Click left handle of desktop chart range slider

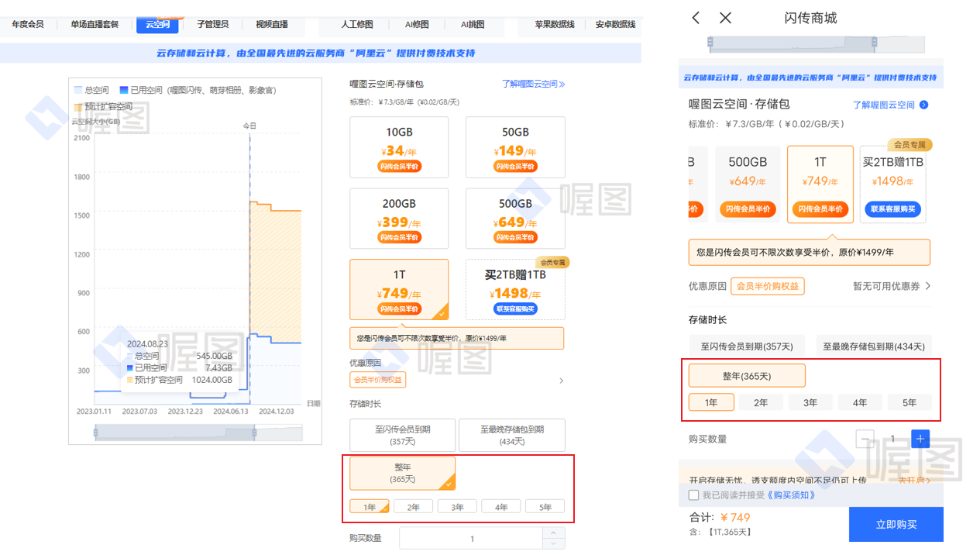[96, 433]
